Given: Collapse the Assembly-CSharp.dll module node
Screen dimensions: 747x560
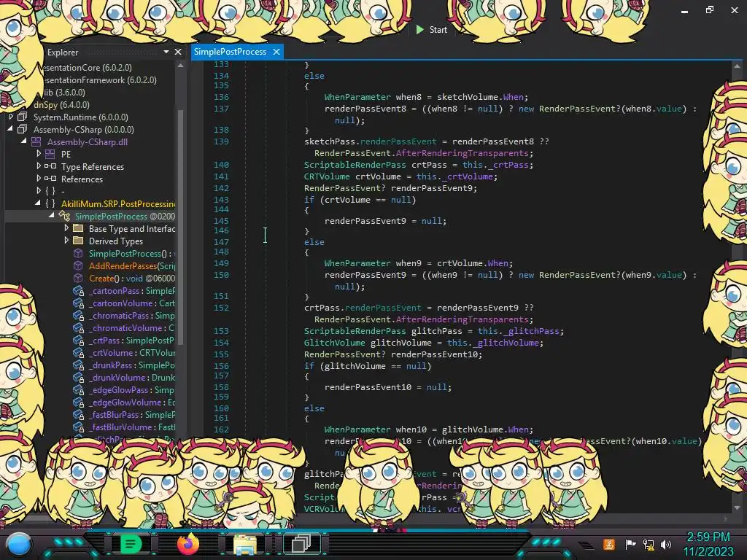Looking at the screenshot, I should (x=23, y=141).
